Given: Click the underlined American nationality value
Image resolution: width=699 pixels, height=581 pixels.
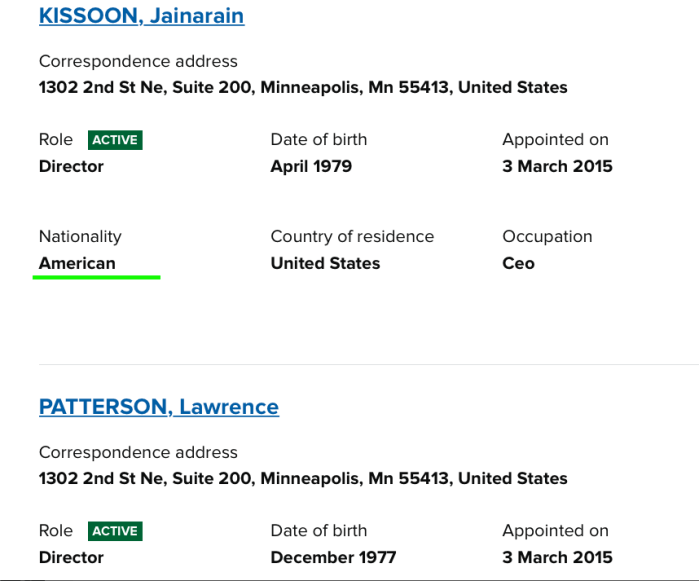Looking at the screenshot, I should (x=77, y=263).
